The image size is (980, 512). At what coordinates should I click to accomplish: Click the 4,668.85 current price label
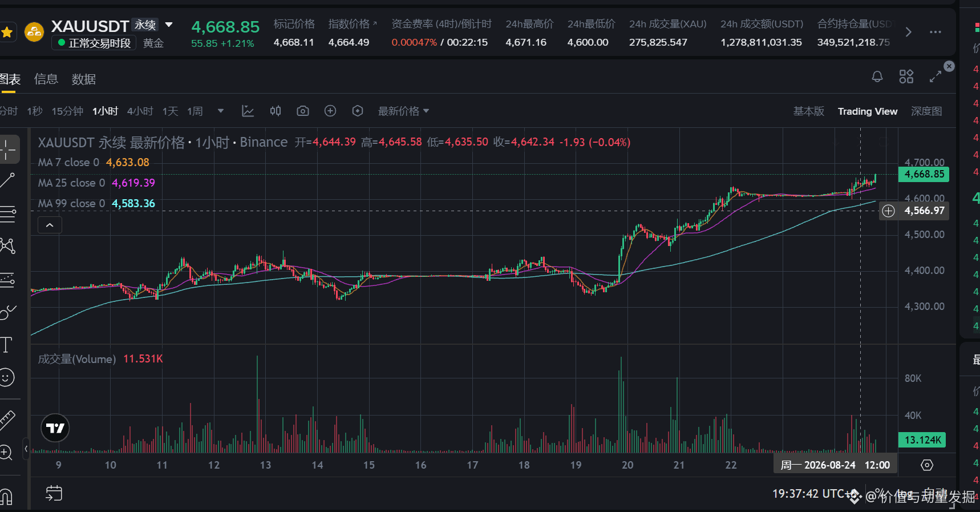tap(924, 174)
